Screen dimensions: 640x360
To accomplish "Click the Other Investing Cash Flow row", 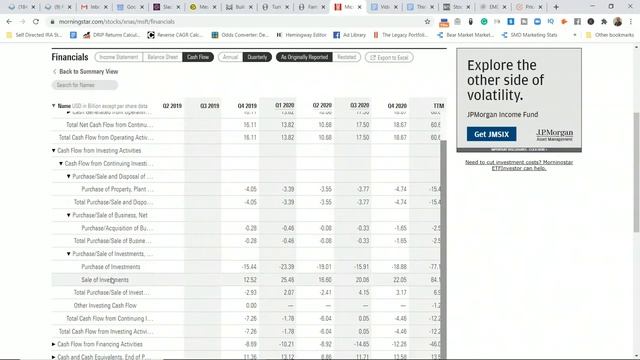I will point(246,306).
